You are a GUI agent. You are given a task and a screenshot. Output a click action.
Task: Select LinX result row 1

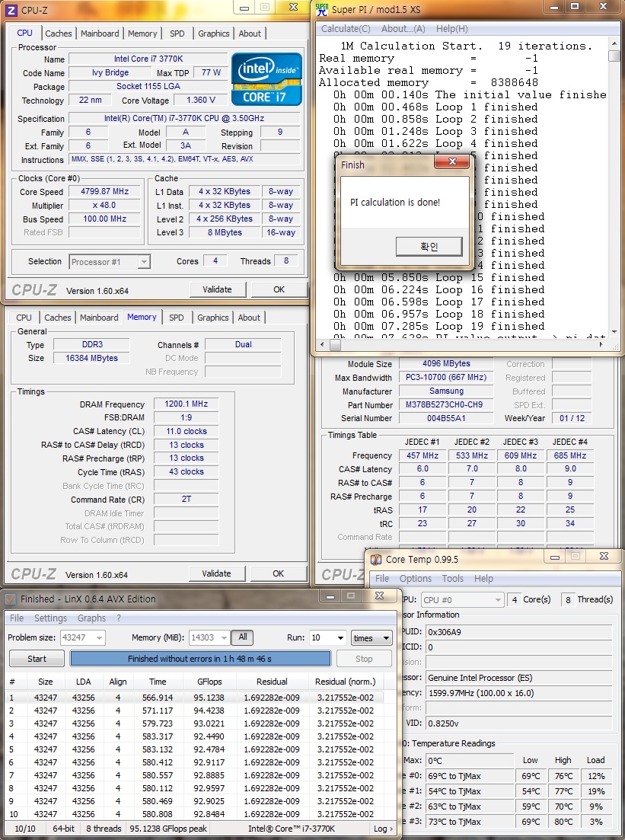click(194, 698)
